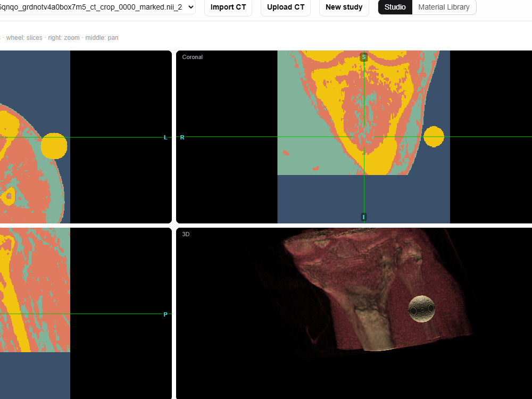Click the 3D view label

186,234
